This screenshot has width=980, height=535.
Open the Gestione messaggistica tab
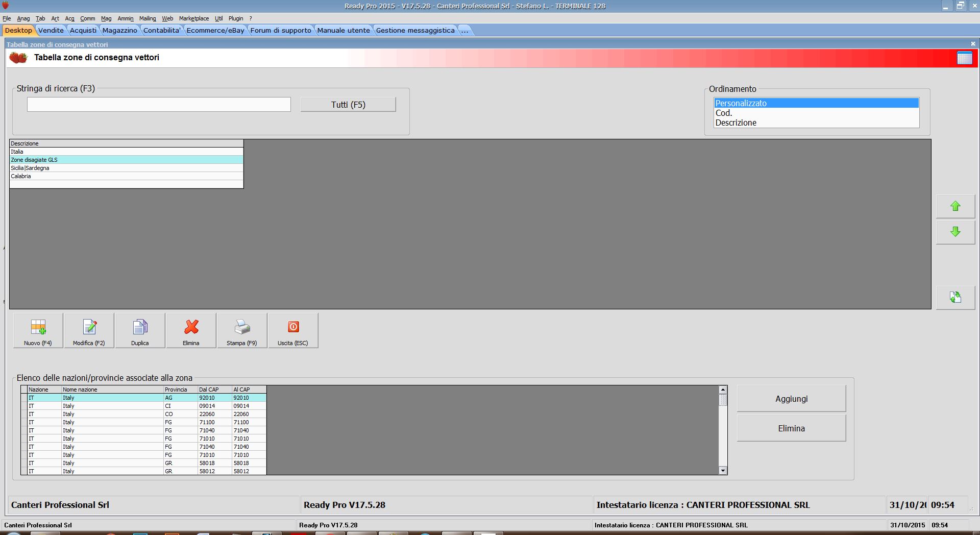(415, 30)
